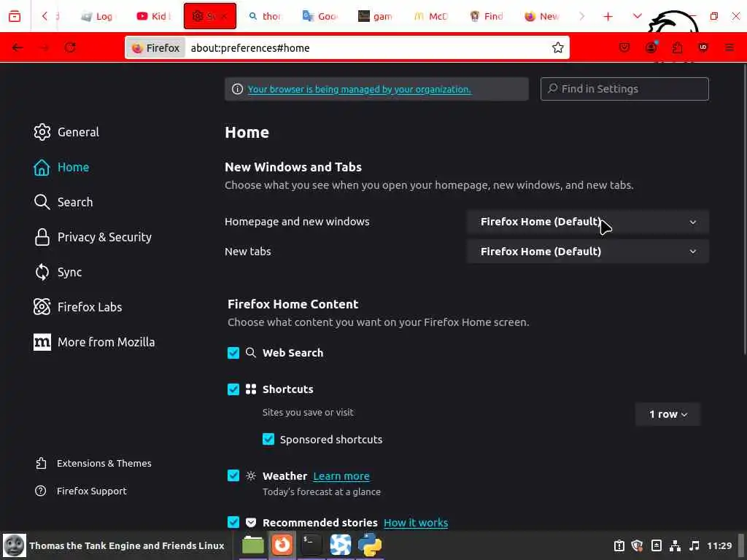The width and height of the screenshot is (747, 560).
Task: Click the update notifier tray icon
Action: click(x=619, y=545)
